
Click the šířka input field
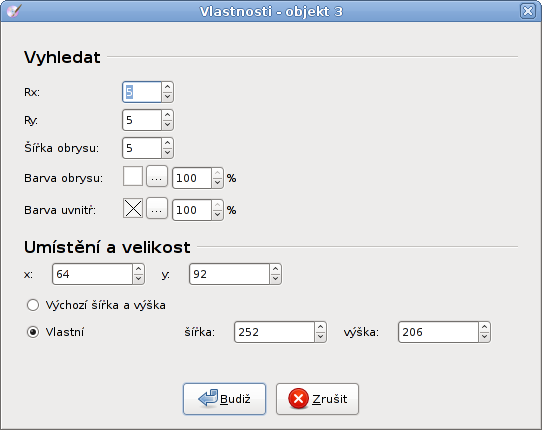(x=274, y=332)
